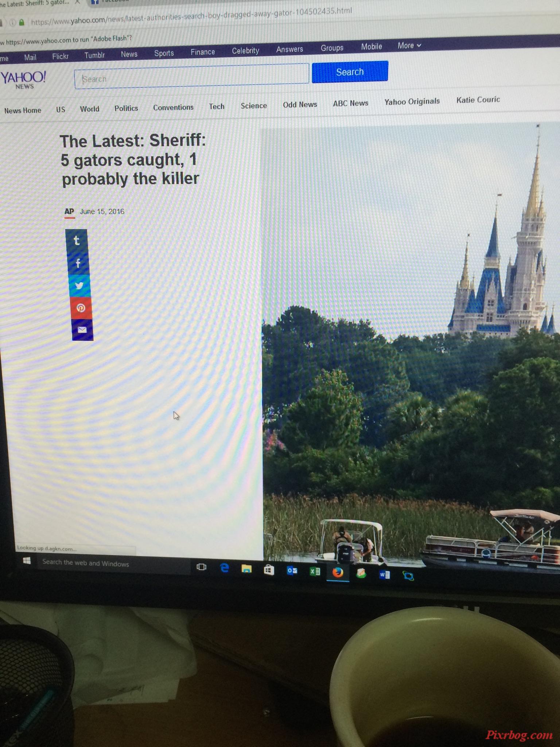Select the Yahoo Originals section
560x747 pixels.
(412, 101)
